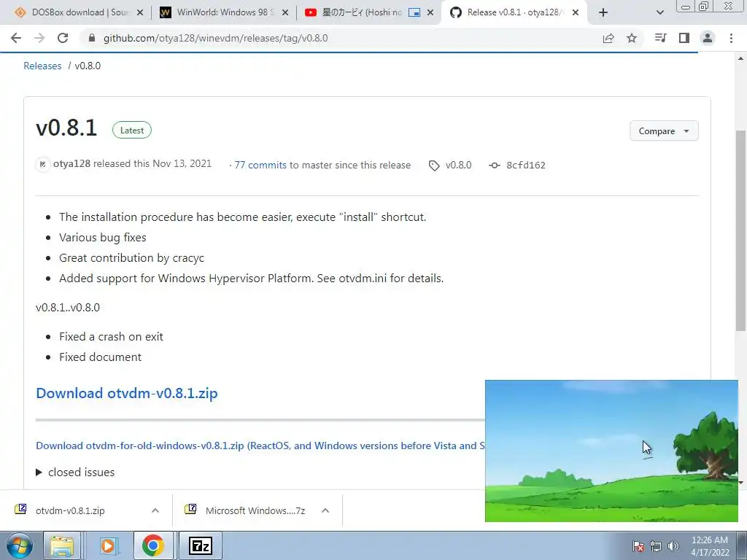
Task: Open a new tab with plus button
Action: (603, 13)
